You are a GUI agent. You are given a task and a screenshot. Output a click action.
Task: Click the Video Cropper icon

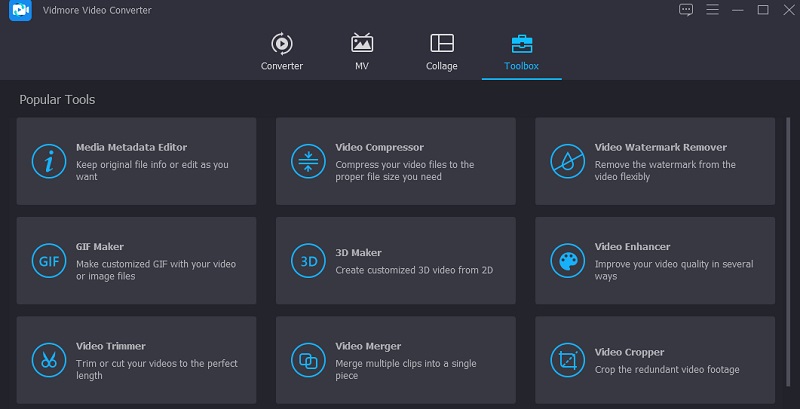pos(567,360)
